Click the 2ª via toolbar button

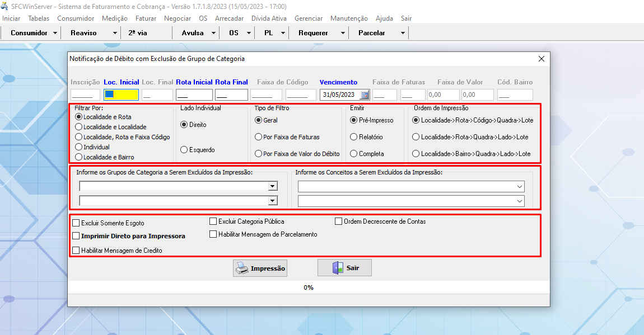[138, 33]
